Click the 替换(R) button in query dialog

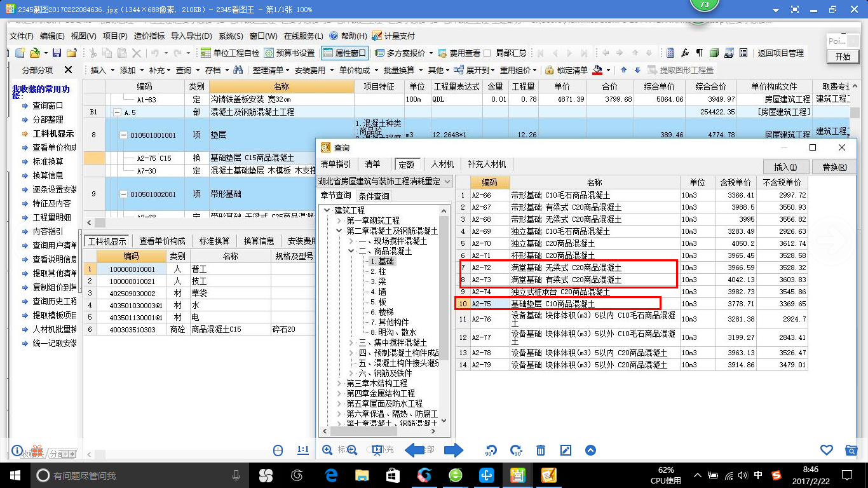pos(834,167)
